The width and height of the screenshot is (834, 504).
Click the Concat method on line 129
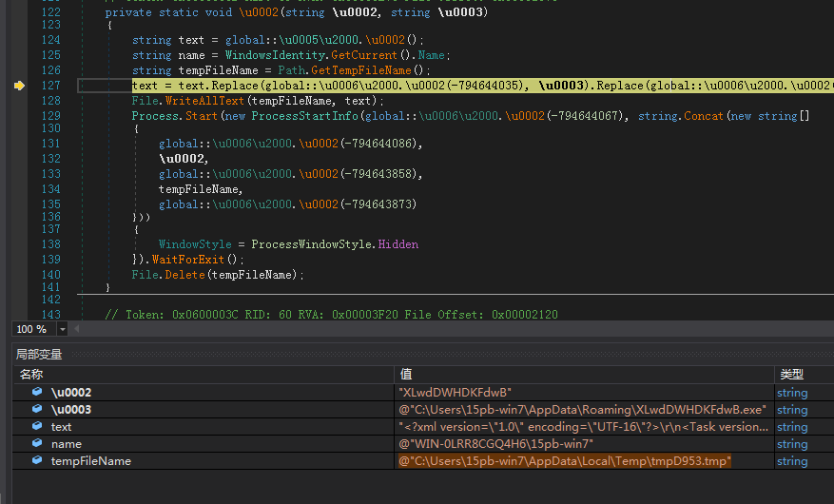tap(703, 115)
